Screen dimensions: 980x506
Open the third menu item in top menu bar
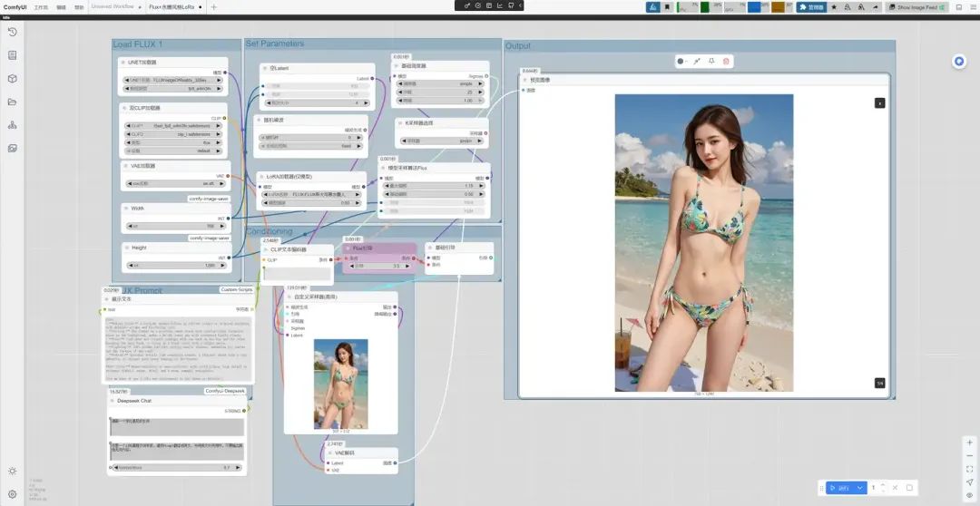click(79, 7)
